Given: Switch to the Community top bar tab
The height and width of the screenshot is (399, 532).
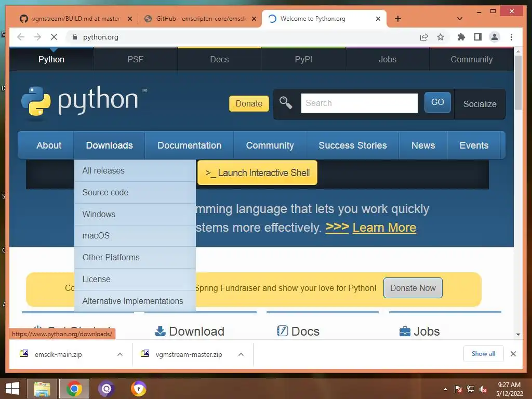Looking at the screenshot, I should [x=472, y=59].
